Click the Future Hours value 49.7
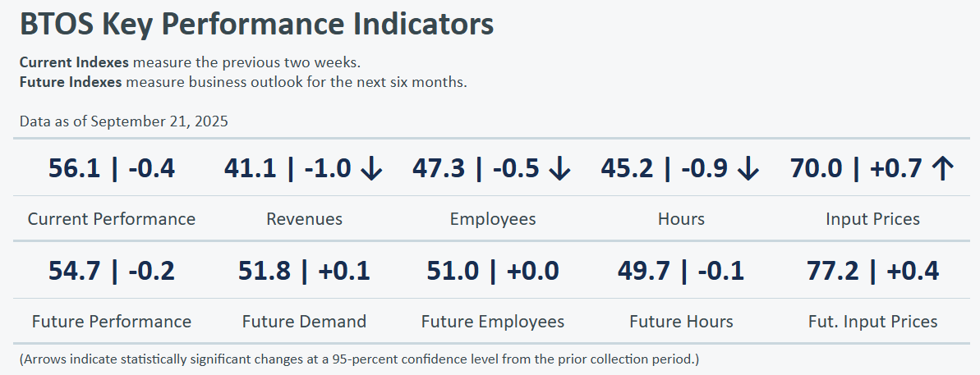This screenshot has width=980, height=375. tap(643, 271)
